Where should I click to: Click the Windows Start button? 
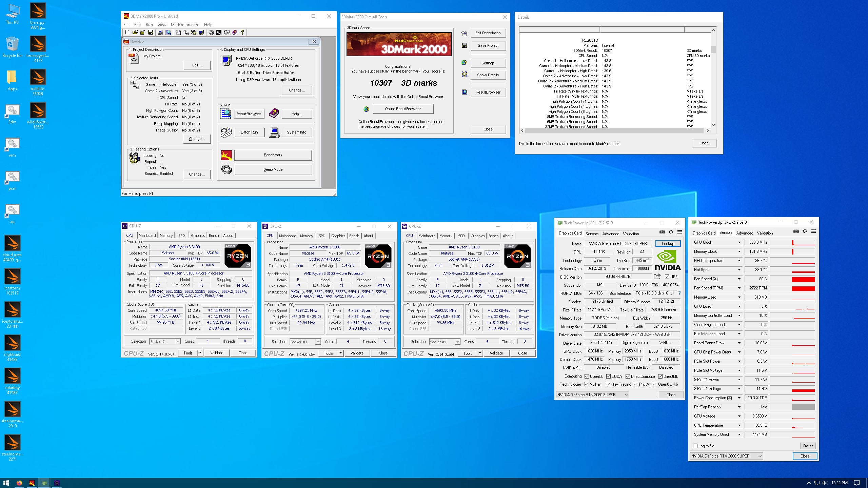(x=6, y=483)
